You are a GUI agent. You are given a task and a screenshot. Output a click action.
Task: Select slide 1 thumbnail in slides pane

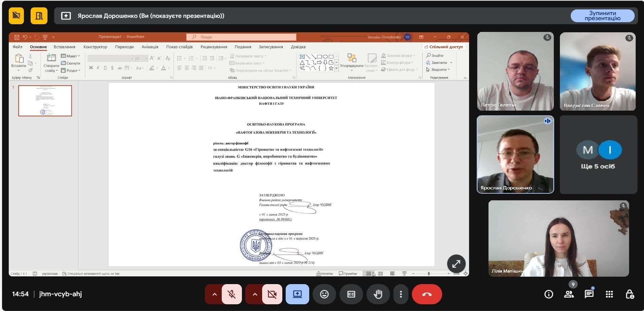(x=45, y=101)
